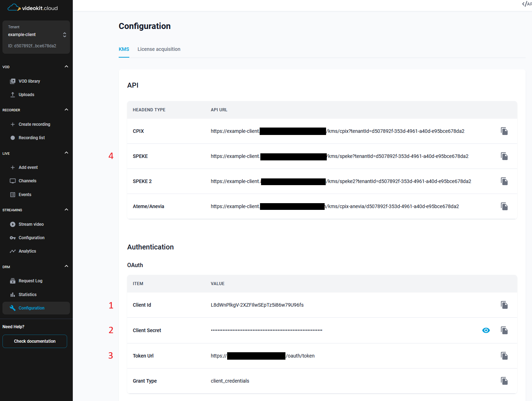Open Streaming Analytics in sidebar

click(x=27, y=251)
